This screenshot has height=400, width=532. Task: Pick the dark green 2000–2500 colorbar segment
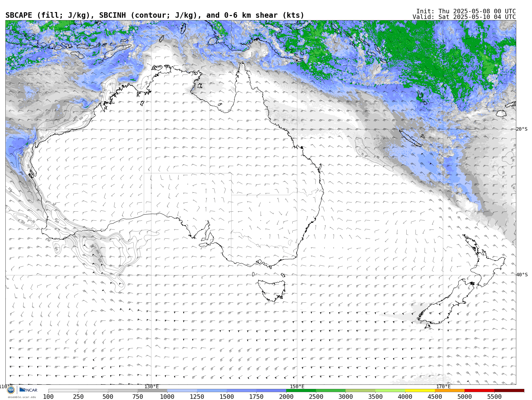(x=301, y=391)
